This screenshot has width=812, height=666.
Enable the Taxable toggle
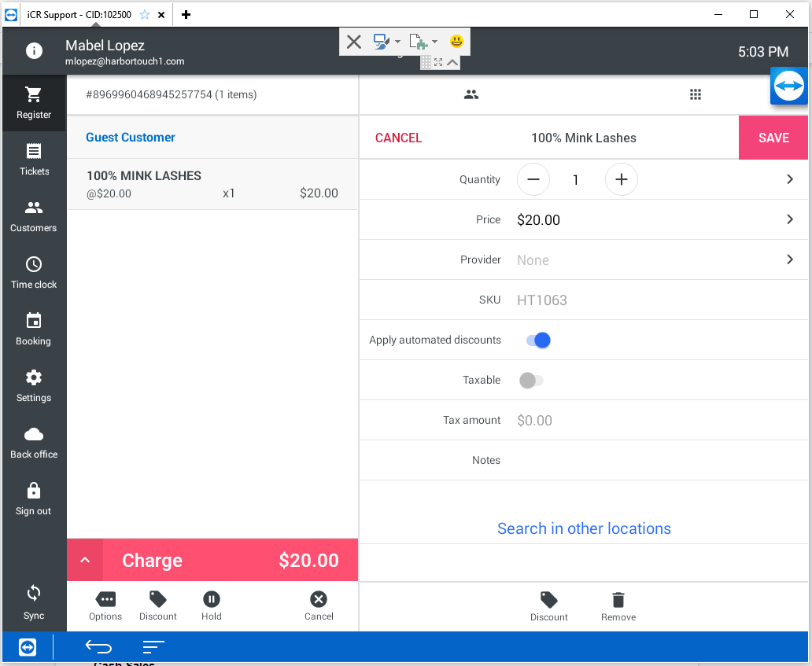pos(531,381)
